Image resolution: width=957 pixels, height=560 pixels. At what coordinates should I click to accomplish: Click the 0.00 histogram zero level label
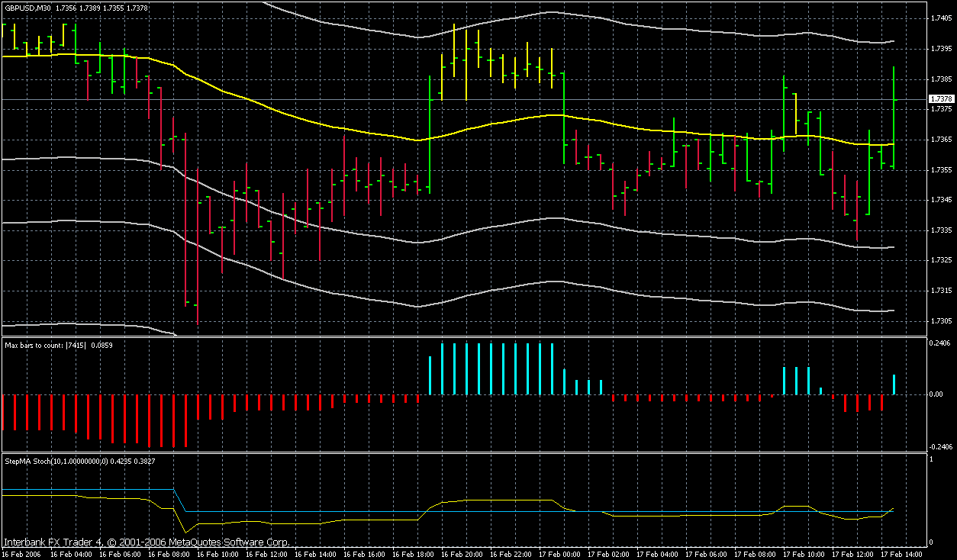(937, 394)
